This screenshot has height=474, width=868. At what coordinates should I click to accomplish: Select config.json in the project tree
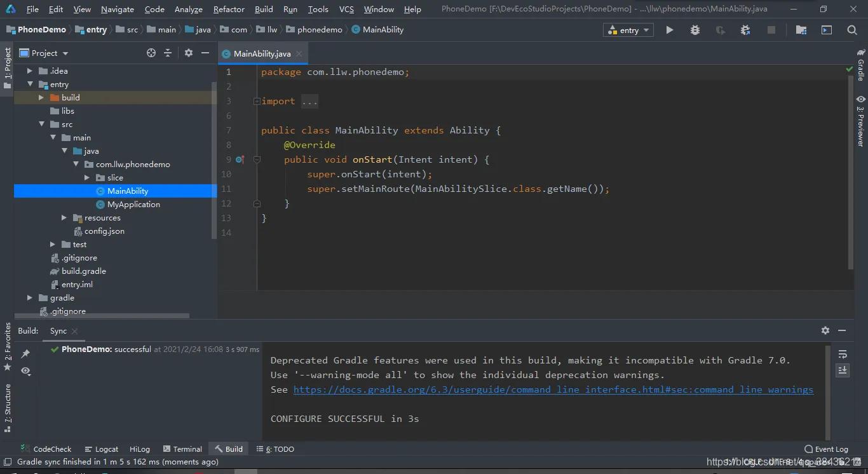coord(104,231)
